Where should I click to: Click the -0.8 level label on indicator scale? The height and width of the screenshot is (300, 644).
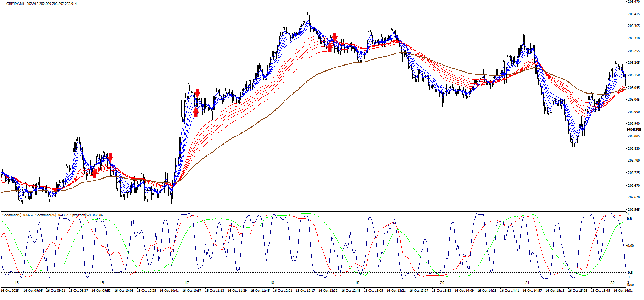click(x=629, y=272)
